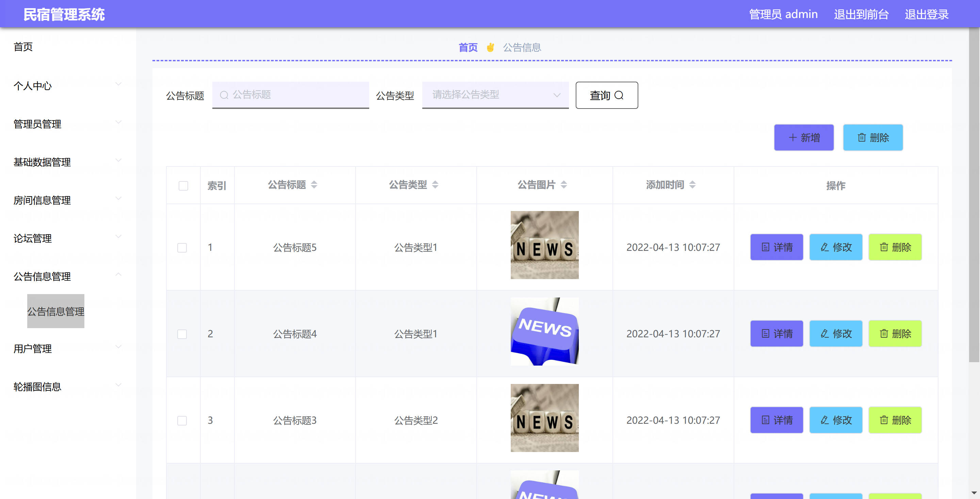Click the 新增 add button
This screenshot has height=499, width=980.
coord(804,138)
